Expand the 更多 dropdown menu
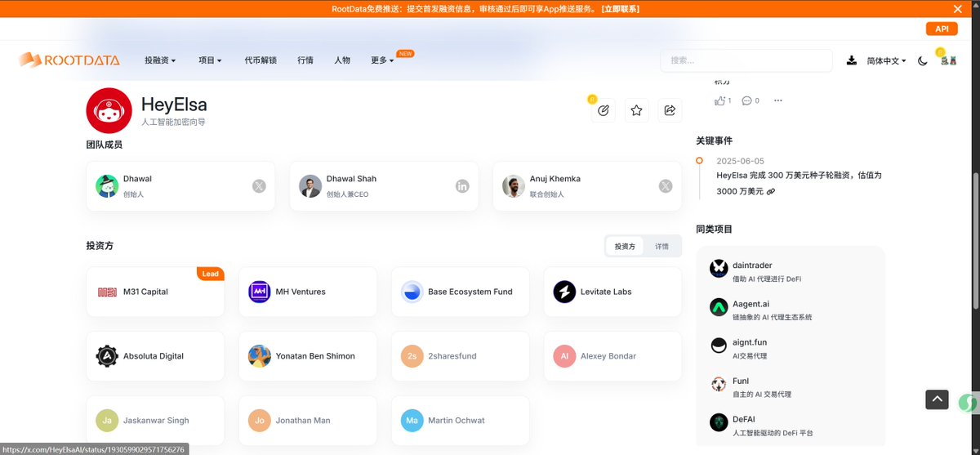The width and height of the screenshot is (980, 455). click(x=382, y=60)
